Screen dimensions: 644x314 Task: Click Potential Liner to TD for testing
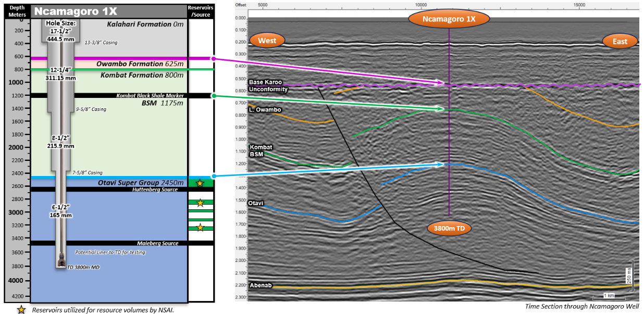[110, 252]
